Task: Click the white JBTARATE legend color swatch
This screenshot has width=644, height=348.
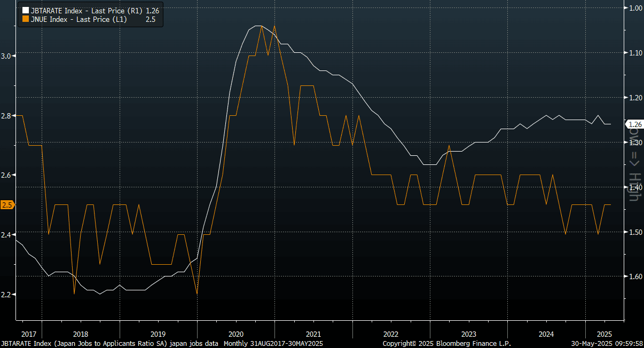Action: [25, 10]
